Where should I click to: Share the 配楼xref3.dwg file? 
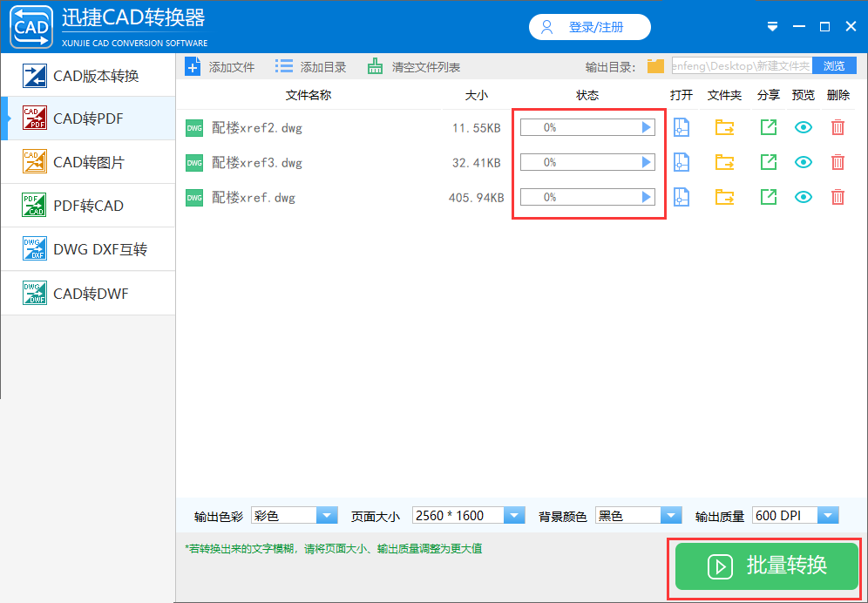[x=769, y=162]
